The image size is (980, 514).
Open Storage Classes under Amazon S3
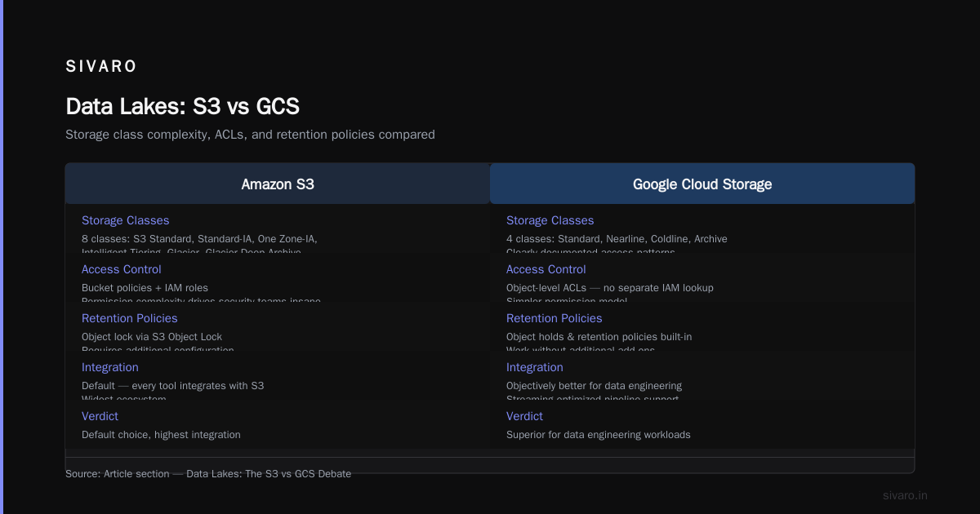tap(126, 220)
